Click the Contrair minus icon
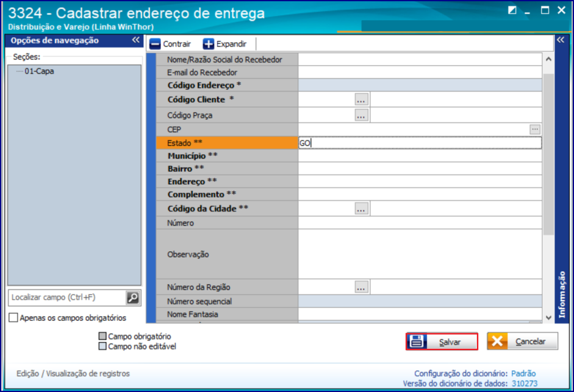The width and height of the screenshot is (574, 392). pos(155,44)
